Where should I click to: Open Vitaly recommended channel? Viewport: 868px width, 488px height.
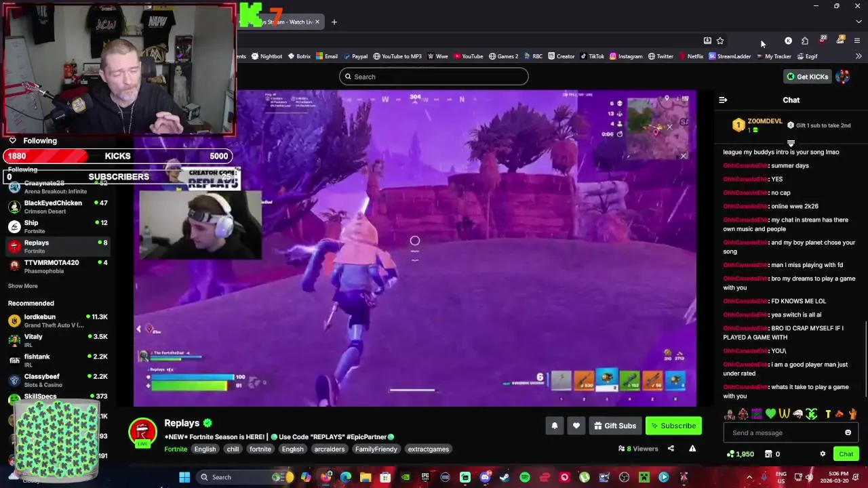pos(58,340)
